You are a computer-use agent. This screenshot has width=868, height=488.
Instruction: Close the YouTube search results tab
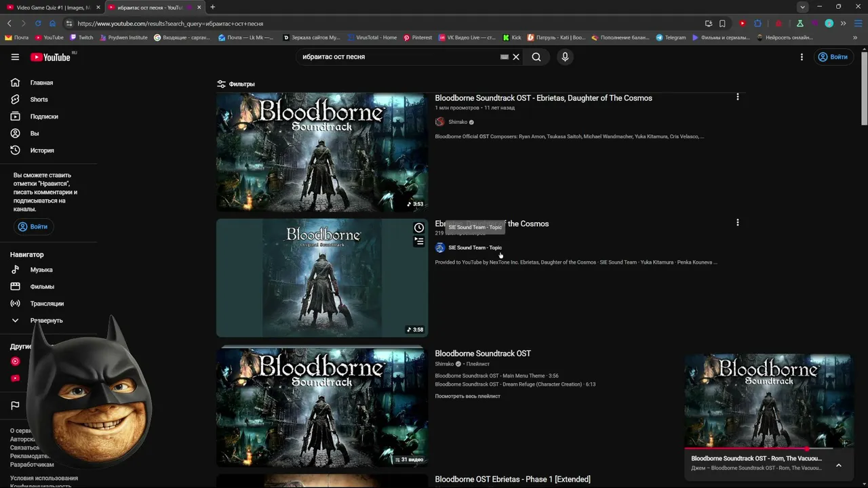[199, 7]
